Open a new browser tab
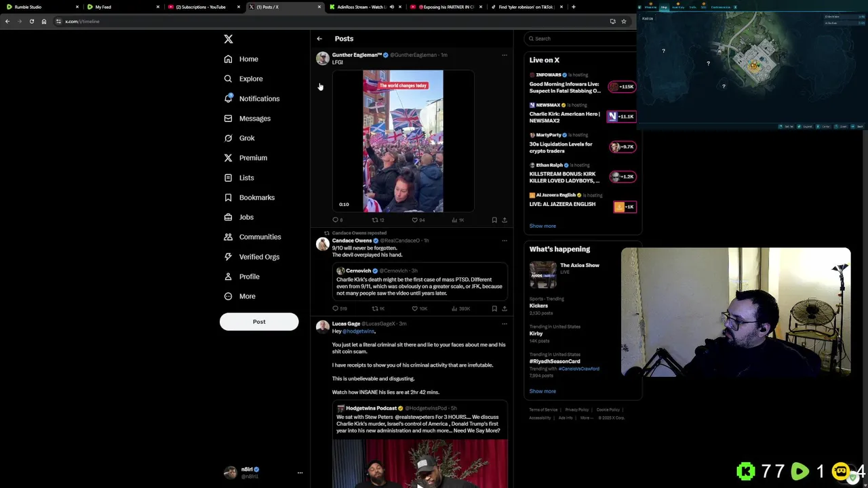The height and width of the screenshot is (488, 868). 574,7
